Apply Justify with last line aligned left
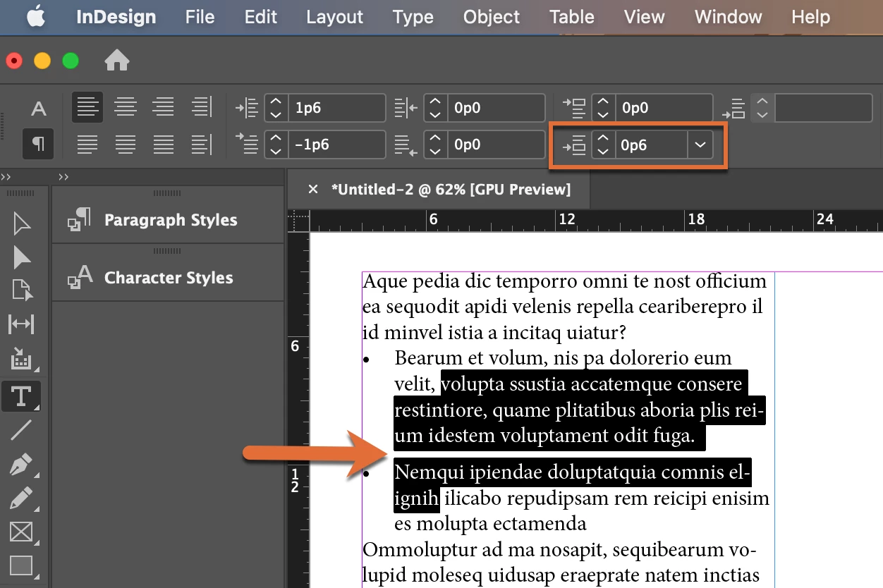Viewport: 883px width, 588px height. tap(87, 144)
